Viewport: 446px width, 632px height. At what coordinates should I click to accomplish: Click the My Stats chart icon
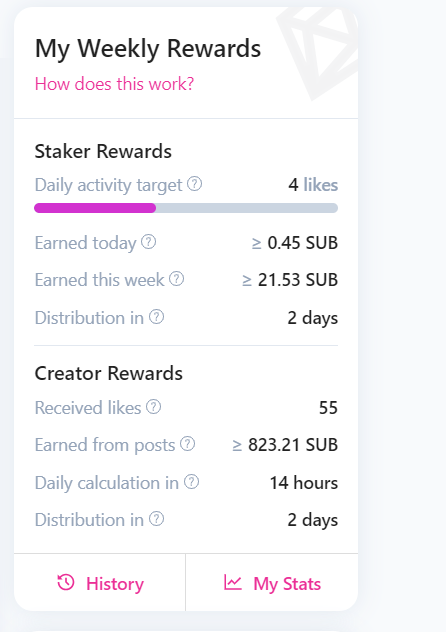pos(233,582)
